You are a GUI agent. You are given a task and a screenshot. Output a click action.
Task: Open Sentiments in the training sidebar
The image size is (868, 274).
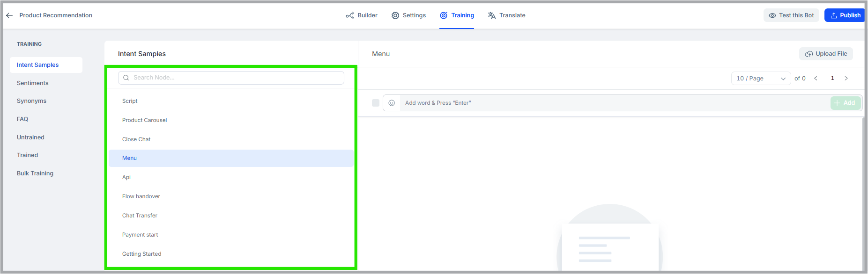(32, 83)
